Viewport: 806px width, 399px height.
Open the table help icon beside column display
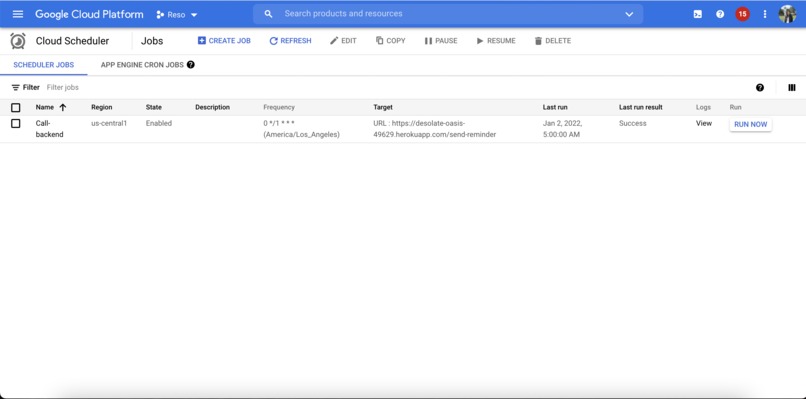point(760,88)
